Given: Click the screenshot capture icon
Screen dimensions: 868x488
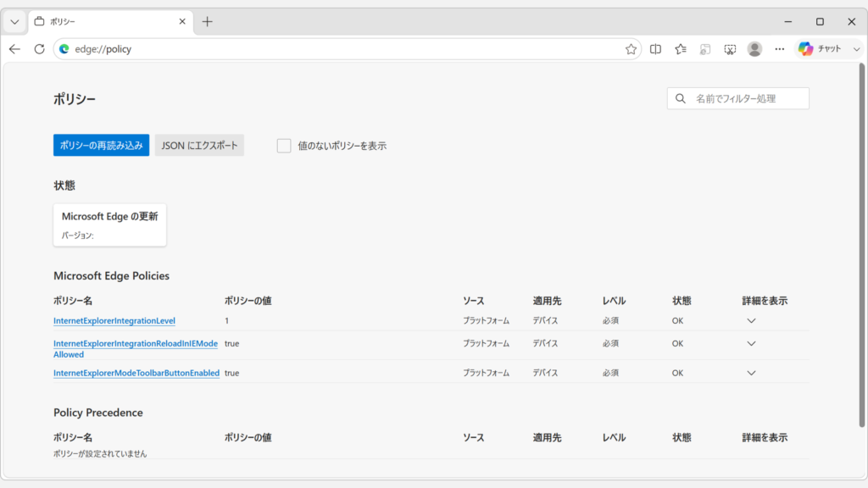Looking at the screenshot, I should click(730, 48).
